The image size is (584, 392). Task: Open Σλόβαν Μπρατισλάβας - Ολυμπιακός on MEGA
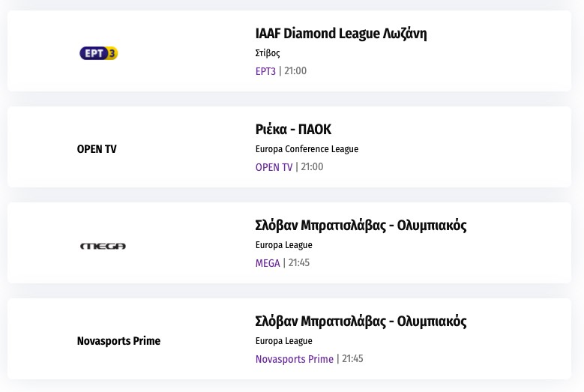361,226
